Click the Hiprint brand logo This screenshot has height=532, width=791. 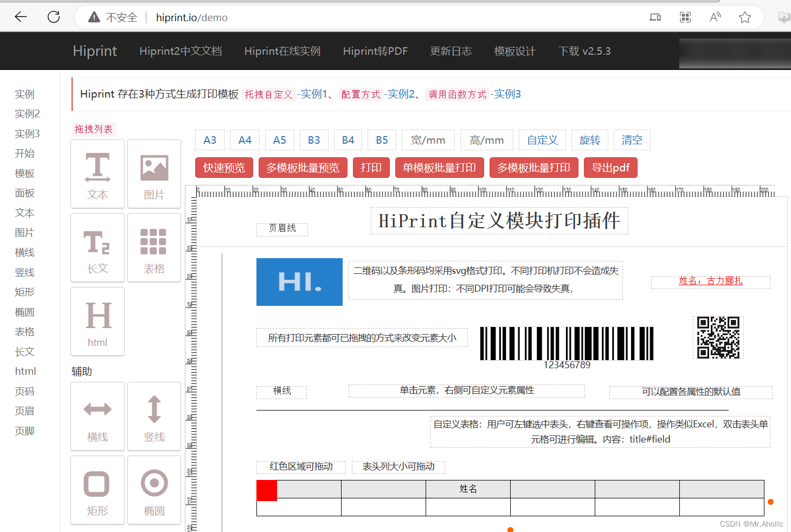95,51
